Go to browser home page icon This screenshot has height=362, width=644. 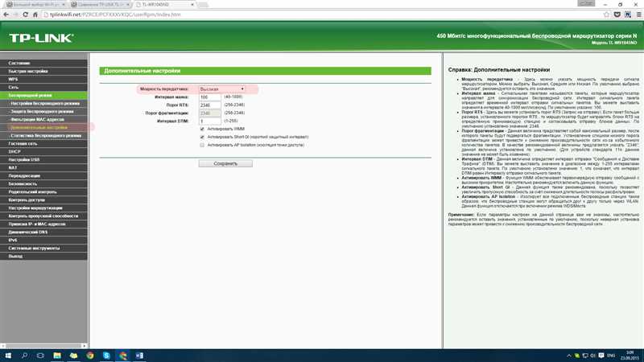35,14
